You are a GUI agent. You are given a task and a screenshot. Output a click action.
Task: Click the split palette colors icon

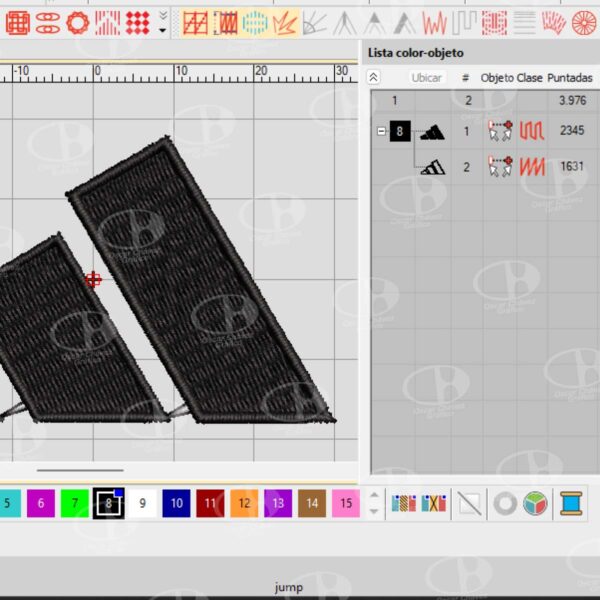tap(404, 503)
